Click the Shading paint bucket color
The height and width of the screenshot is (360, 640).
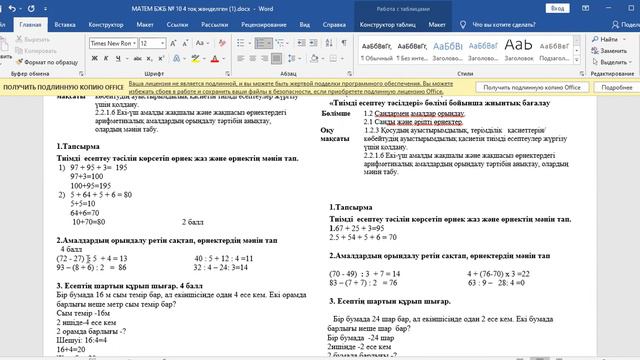click(x=313, y=59)
